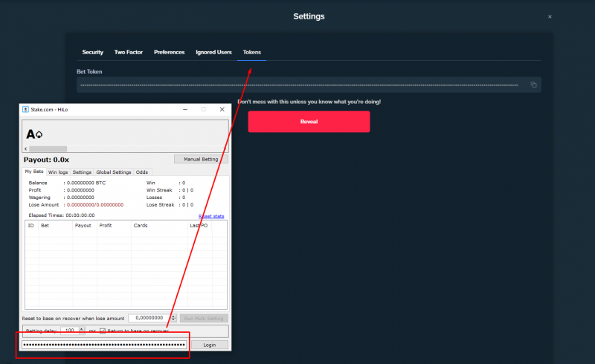The height and width of the screenshot is (364, 595).
Task: Click the Payout column header
Action: [85, 226]
